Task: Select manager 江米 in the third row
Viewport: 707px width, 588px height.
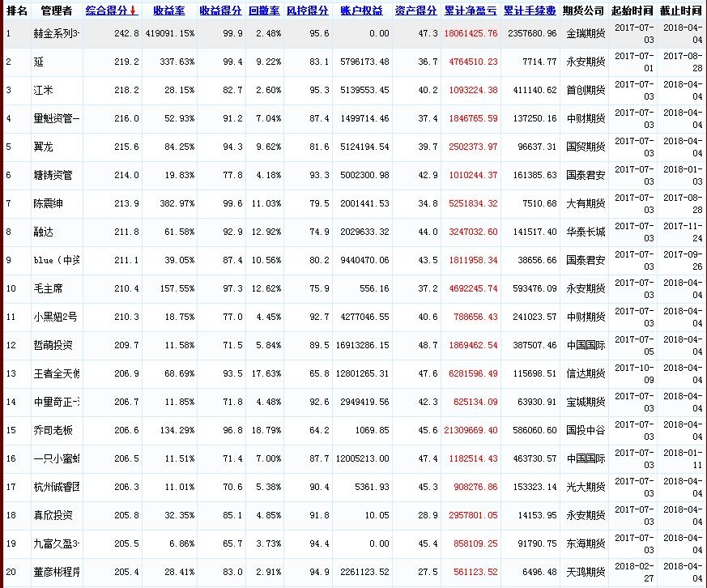Action: [x=44, y=90]
